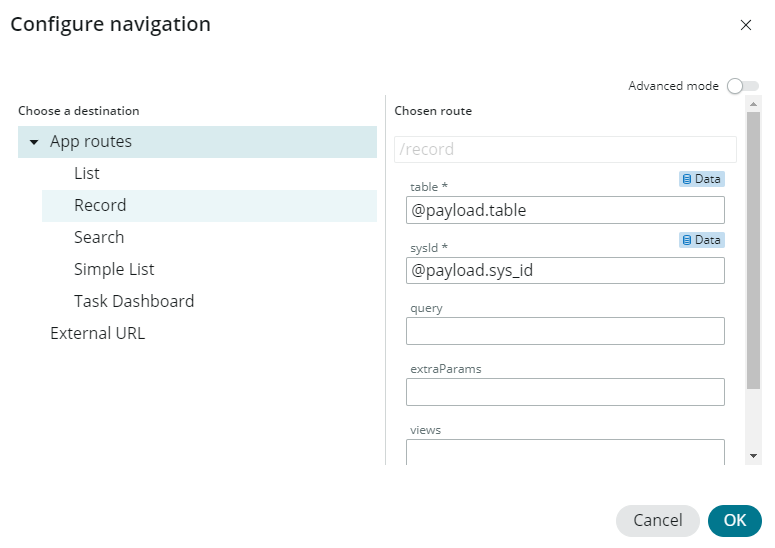Click the vertical scrollbar thumb
Screen dimensions: 775x548
pos(753,250)
